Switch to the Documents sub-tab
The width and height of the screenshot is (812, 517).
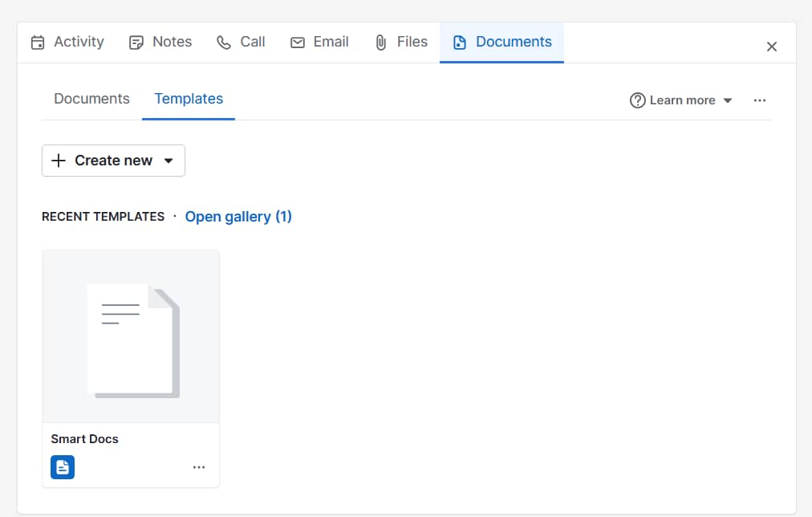[x=91, y=99]
